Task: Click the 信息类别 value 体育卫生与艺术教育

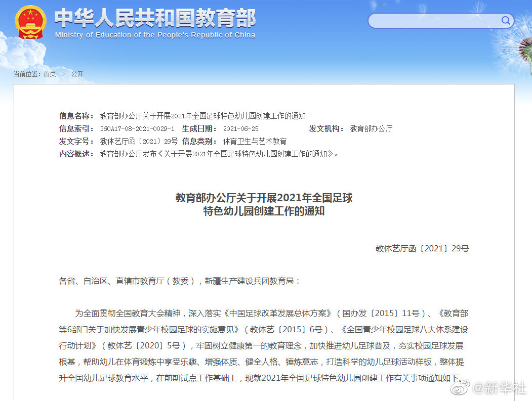Action: pos(255,141)
